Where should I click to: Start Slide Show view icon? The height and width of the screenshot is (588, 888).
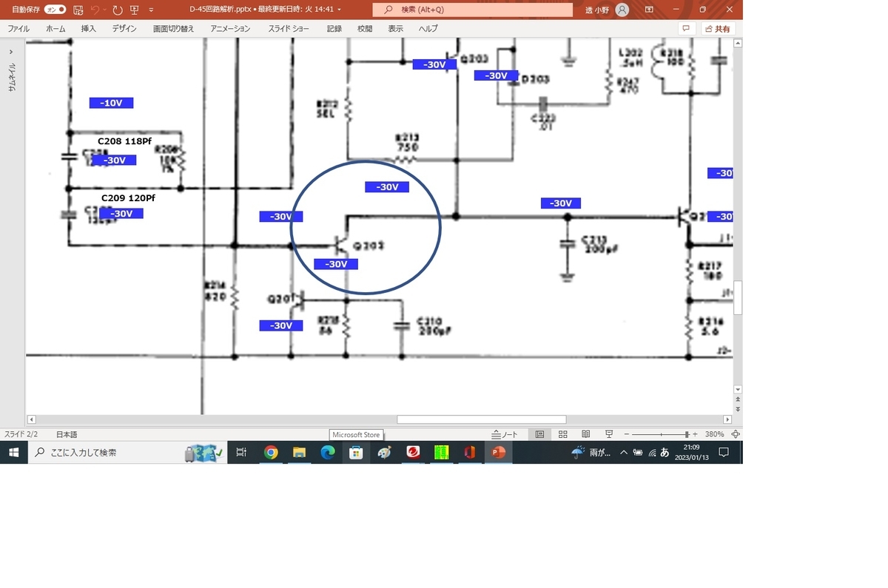[608, 434]
